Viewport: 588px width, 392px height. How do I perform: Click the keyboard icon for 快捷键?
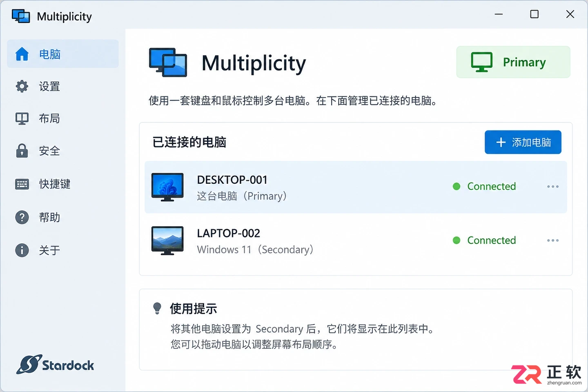coord(22,184)
